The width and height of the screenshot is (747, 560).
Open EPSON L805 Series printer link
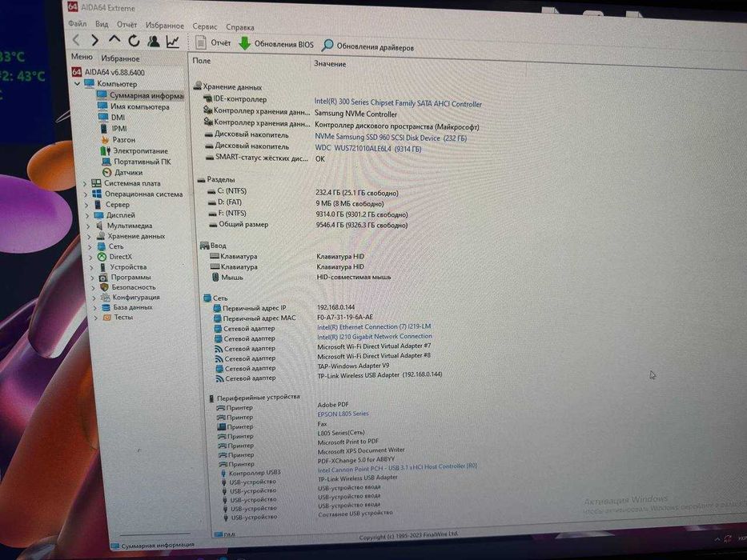[343, 414]
